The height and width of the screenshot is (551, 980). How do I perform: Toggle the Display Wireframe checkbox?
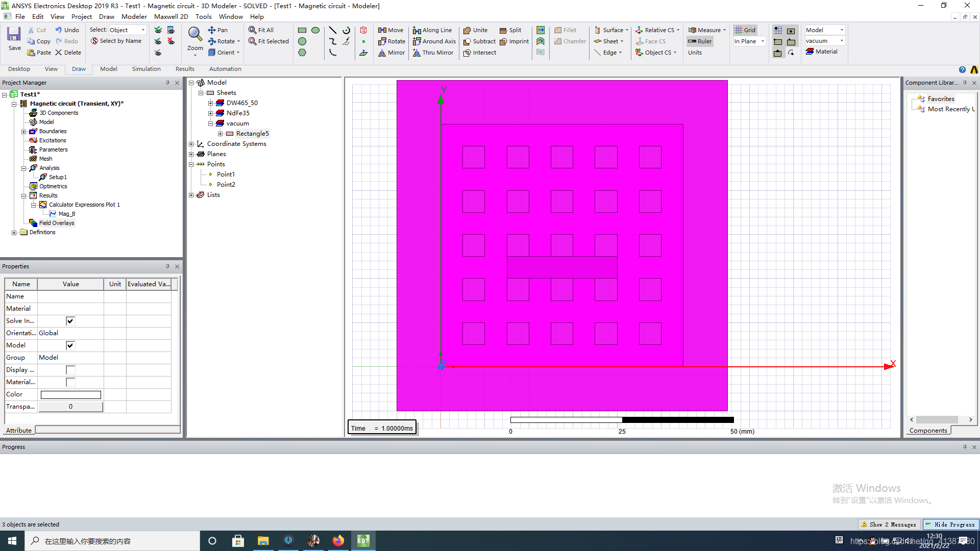(70, 370)
